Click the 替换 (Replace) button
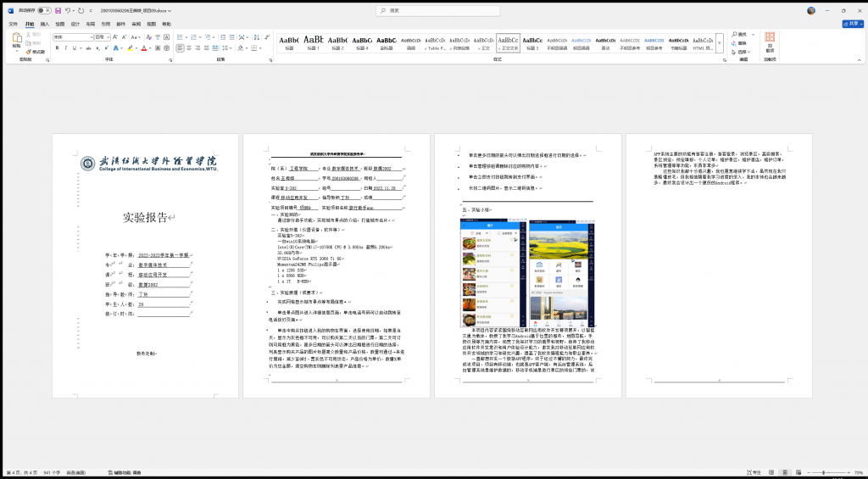 point(743,43)
